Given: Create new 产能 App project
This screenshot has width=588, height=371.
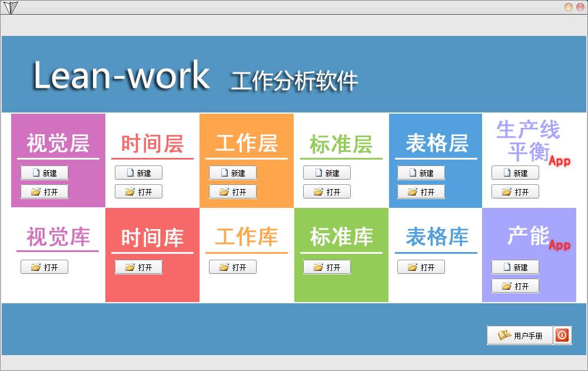Looking at the screenshot, I should click(x=515, y=267).
